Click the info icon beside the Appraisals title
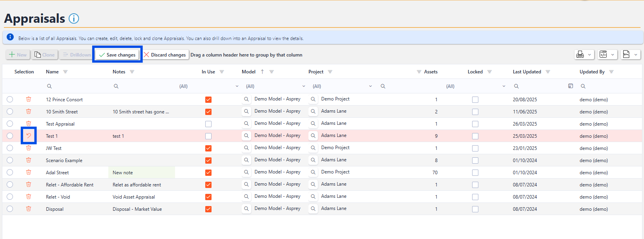The height and width of the screenshot is (239, 644). coord(74,18)
